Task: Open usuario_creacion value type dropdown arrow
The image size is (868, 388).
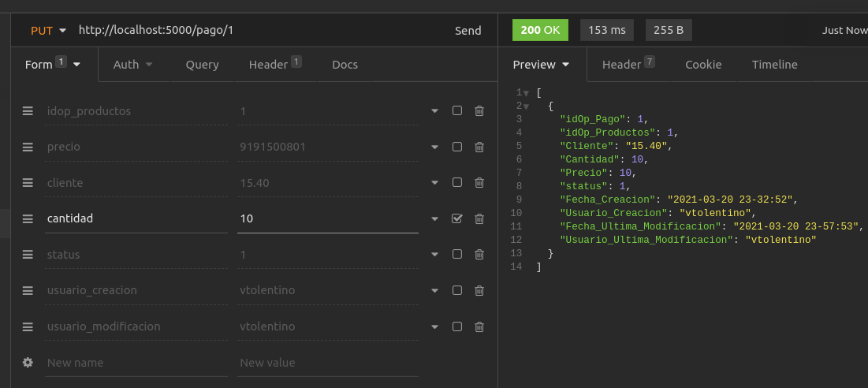Action: point(434,291)
